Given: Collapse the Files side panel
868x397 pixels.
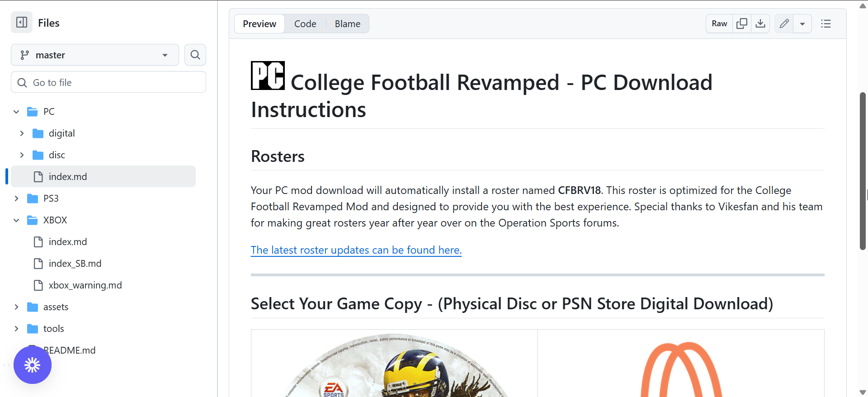Looking at the screenshot, I should (x=22, y=23).
